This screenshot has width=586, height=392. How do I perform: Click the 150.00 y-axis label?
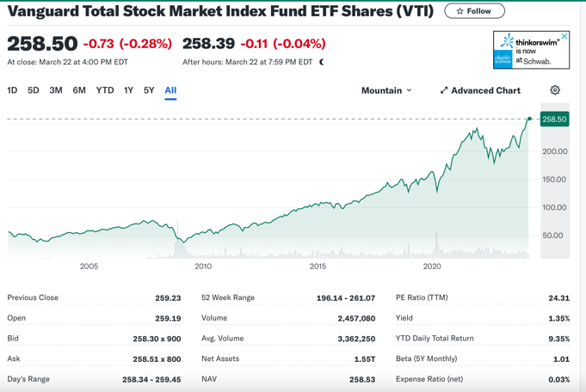coord(555,180)
